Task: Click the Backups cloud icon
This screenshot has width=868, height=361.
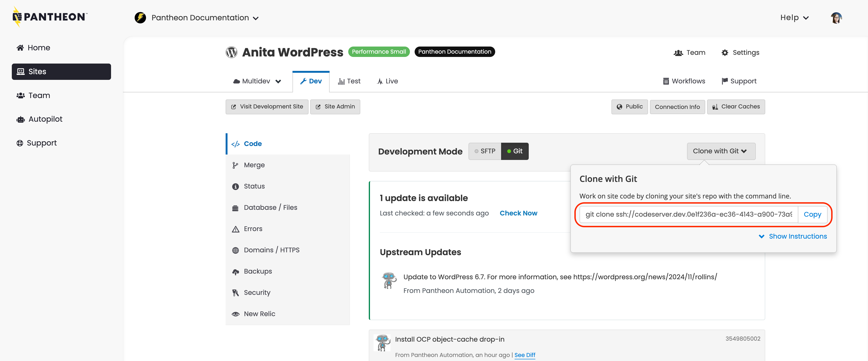Action: pos(236,272)
